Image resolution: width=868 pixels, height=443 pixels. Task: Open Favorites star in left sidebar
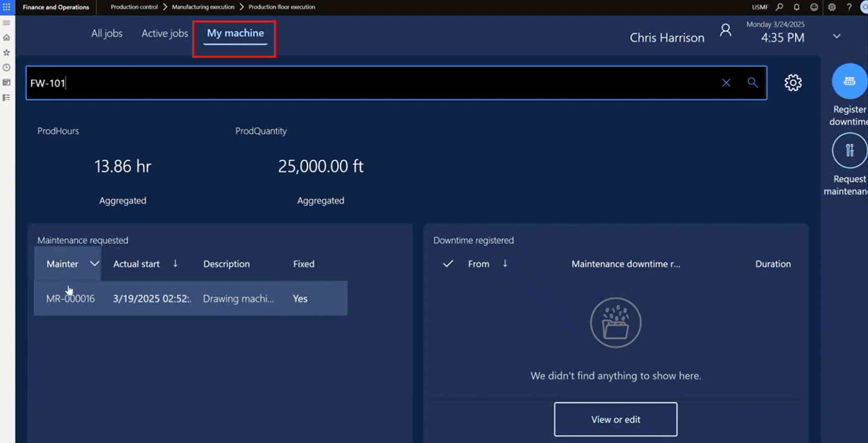point(6,52)
